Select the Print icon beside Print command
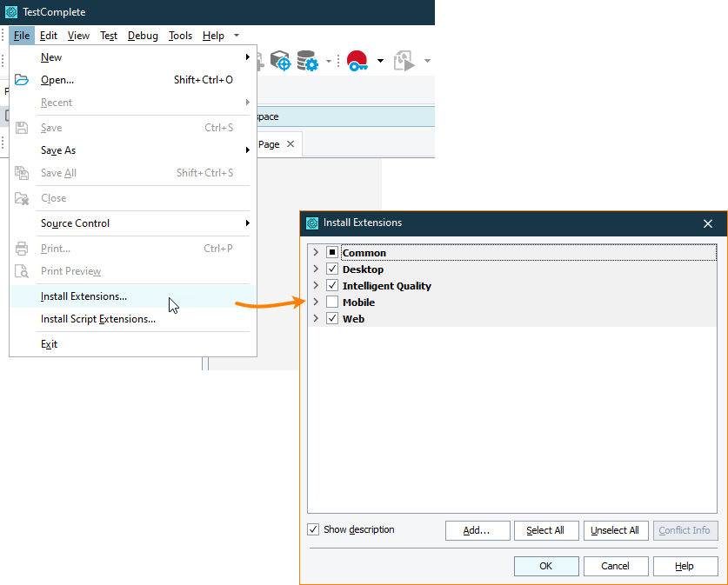This screenshot has height=585, width=728. (x=22, y=248)
